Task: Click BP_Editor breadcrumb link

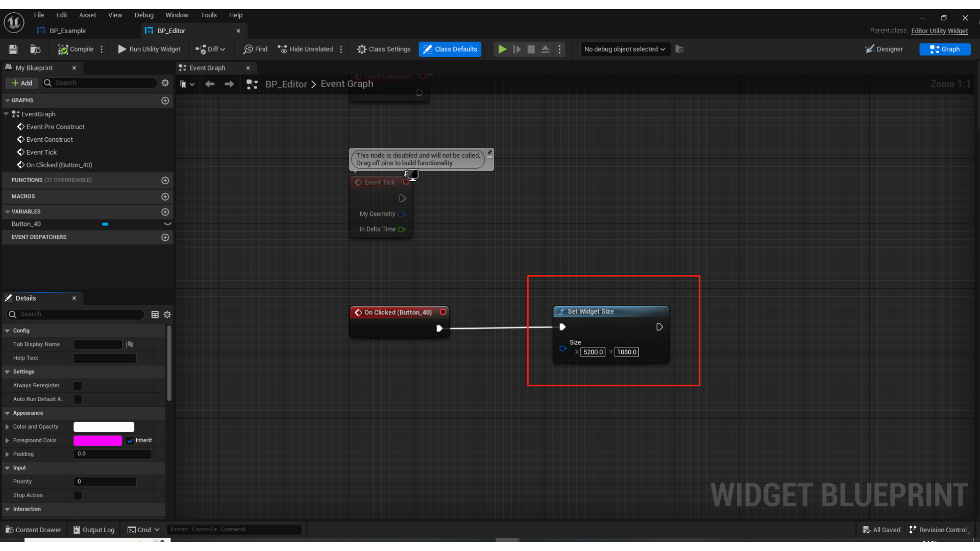Action: coord(286,84)
